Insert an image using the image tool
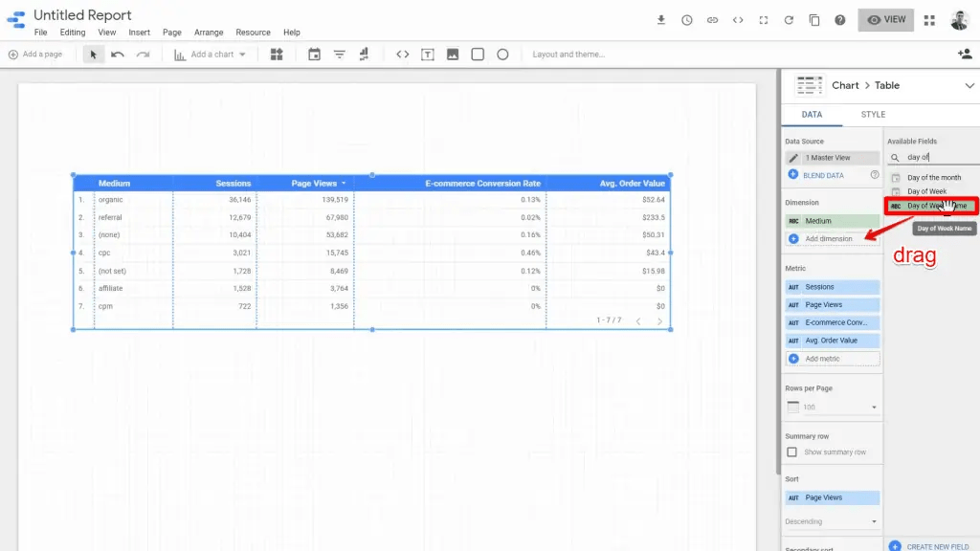This screenshot has width=980, height=551. [x=452, y=55]
